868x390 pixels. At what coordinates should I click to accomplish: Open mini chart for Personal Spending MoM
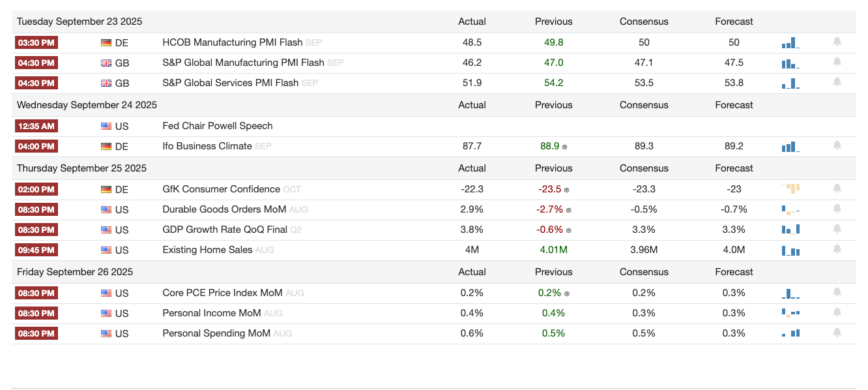point(790,333)
